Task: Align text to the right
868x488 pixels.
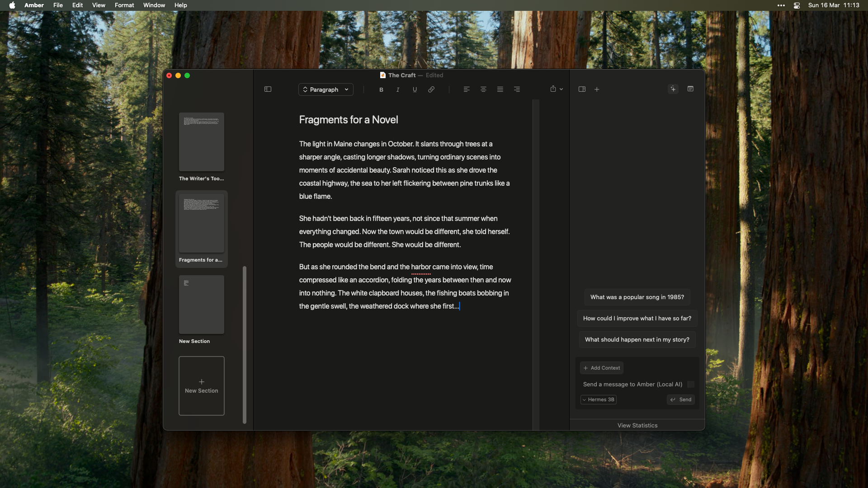Action: click(x=517, y=89)
